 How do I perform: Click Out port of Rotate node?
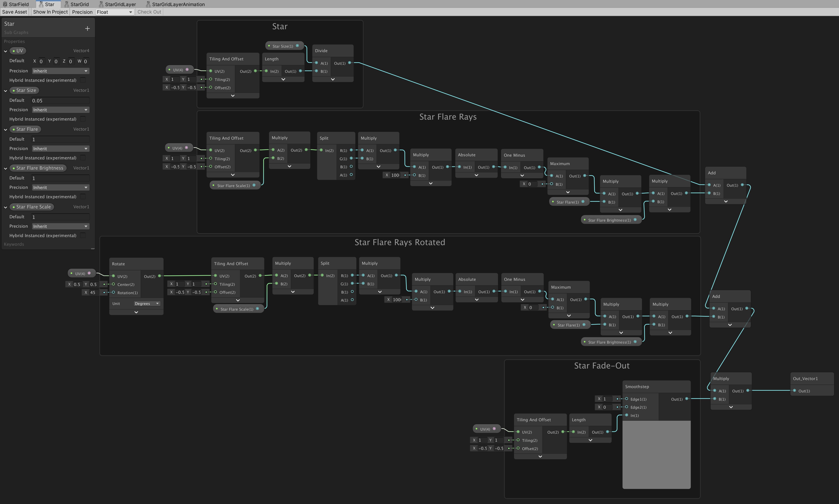(x=159, y=276)
